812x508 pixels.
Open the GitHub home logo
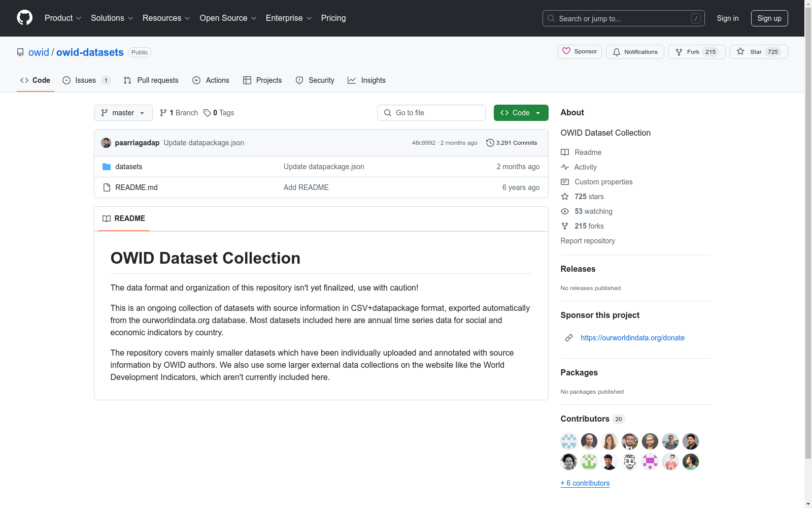click(x=24, y=18)
